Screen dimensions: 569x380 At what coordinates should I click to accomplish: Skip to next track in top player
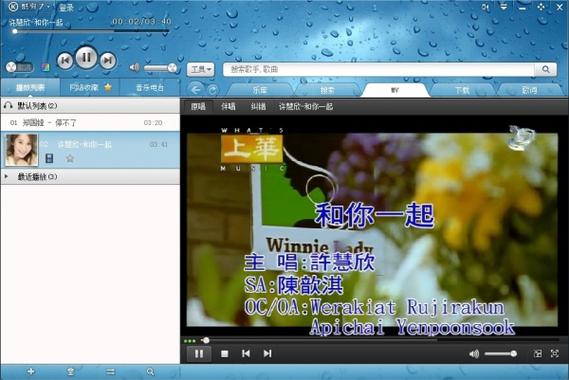108,60
